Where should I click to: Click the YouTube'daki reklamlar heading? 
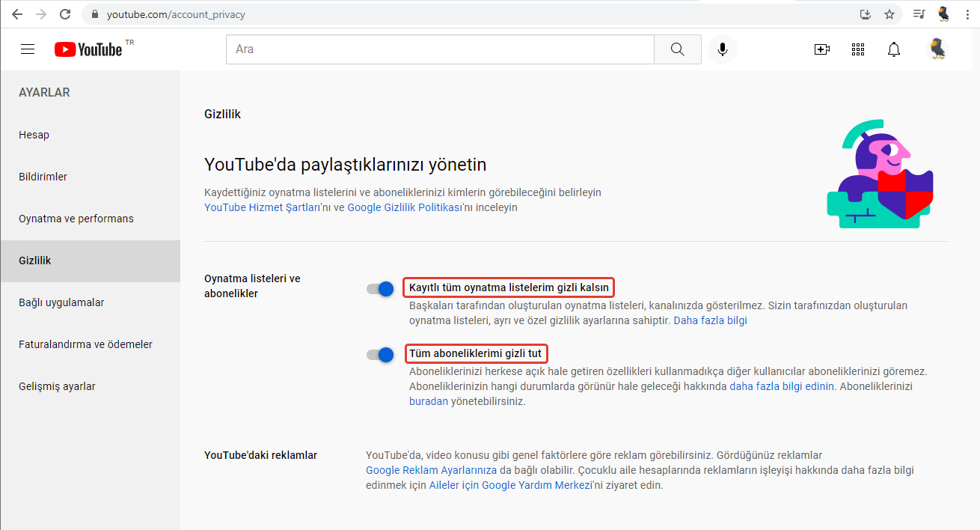pos(260,455)
